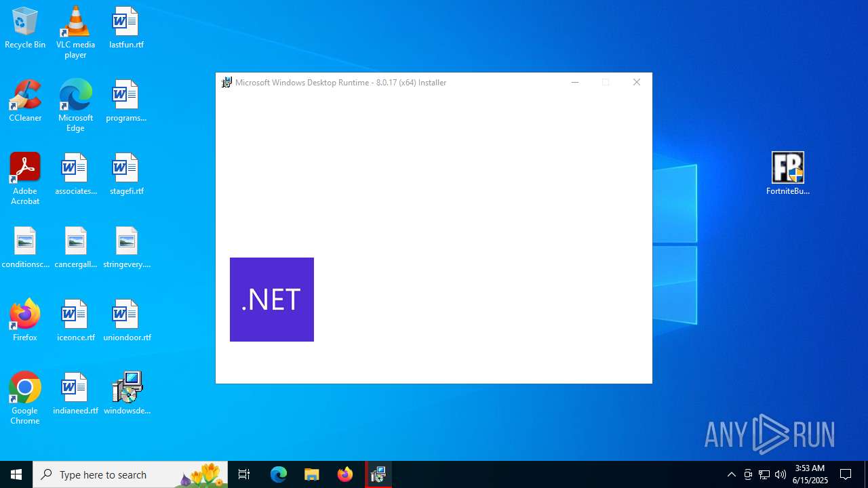Image resolution: width=868 pixels, height=488 pixels.
Task: Select the windowsde... installer file icon
Action: 126,394
